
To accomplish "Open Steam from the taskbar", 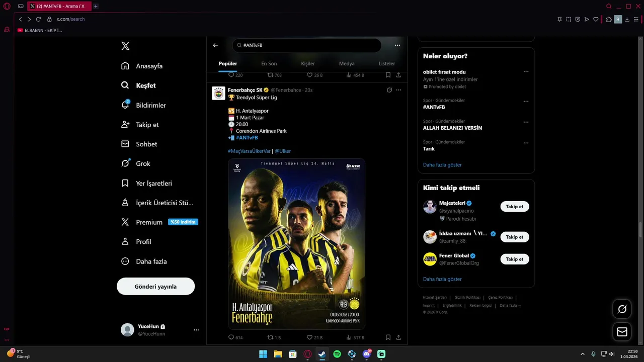I will point(322,354).
